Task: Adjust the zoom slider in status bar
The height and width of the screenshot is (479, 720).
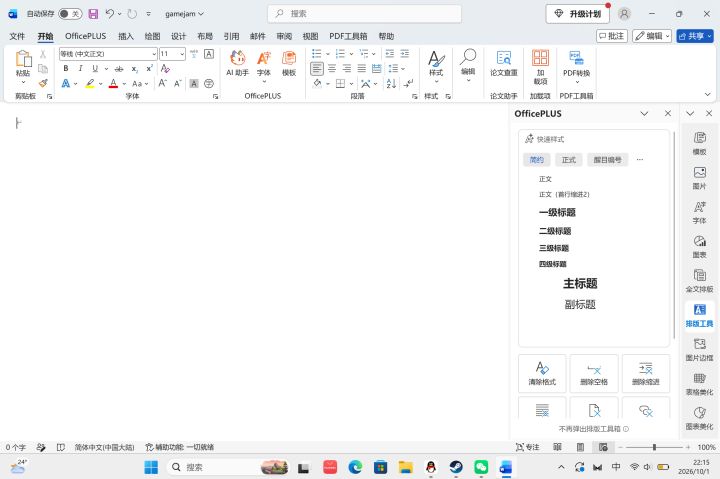Action: point(654,447)
